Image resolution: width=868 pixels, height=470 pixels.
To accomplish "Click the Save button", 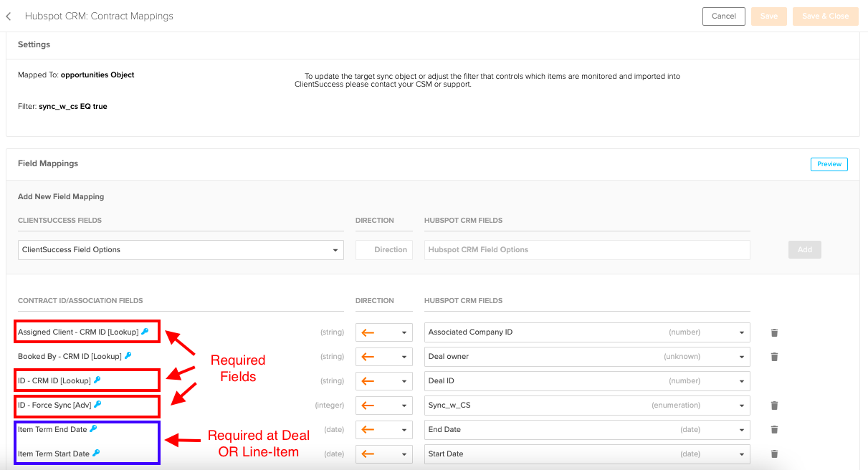I will click(x=769, y=16).
